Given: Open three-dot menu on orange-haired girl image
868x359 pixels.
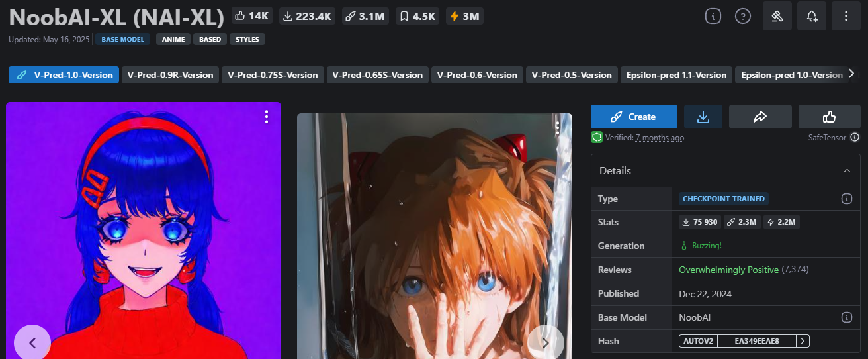Looking at the screenshot, I should (x=559, y=127).
